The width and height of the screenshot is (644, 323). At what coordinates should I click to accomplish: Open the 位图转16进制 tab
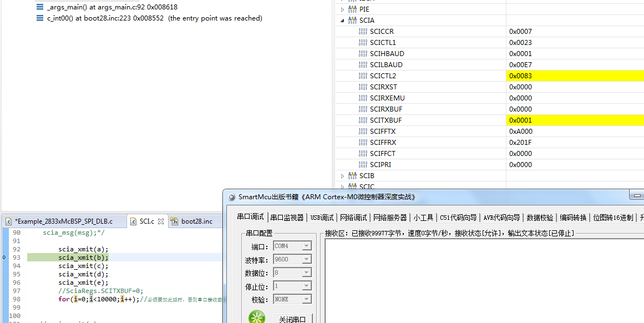pyautogui.click(x=613, y=218)
